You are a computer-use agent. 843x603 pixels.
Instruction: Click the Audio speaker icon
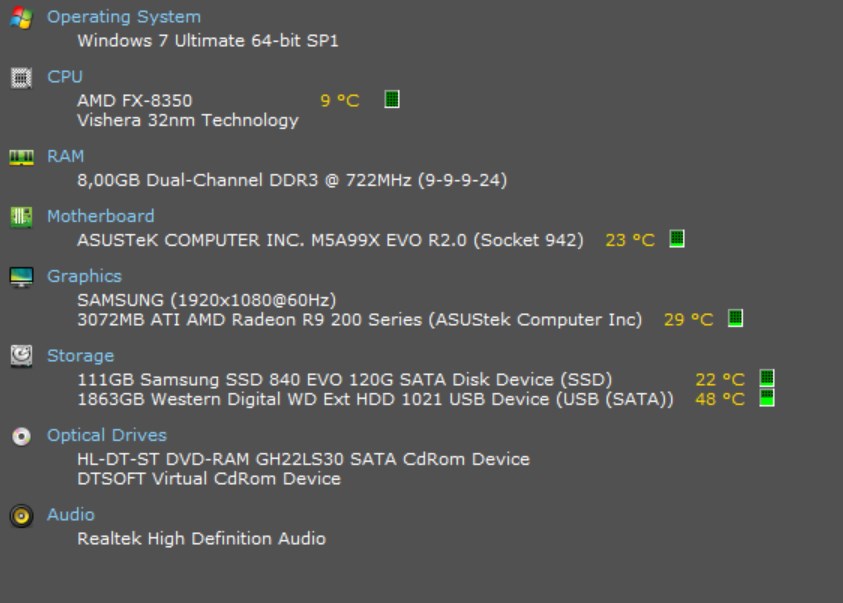22,516
